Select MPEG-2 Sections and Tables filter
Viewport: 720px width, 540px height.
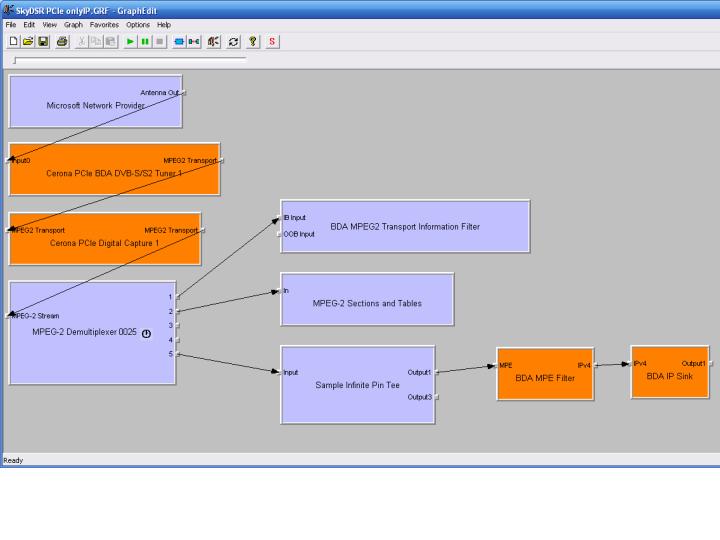(x=367, y=299)
